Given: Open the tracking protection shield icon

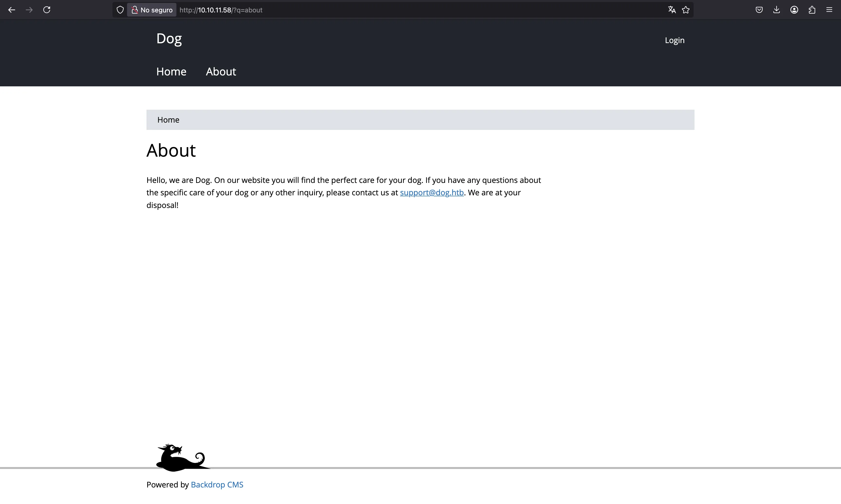Looking at the screenshot, I should (120, 10).
